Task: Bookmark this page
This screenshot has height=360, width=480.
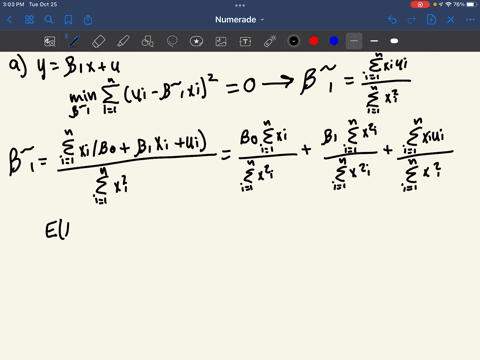Action: click(68, 20)
